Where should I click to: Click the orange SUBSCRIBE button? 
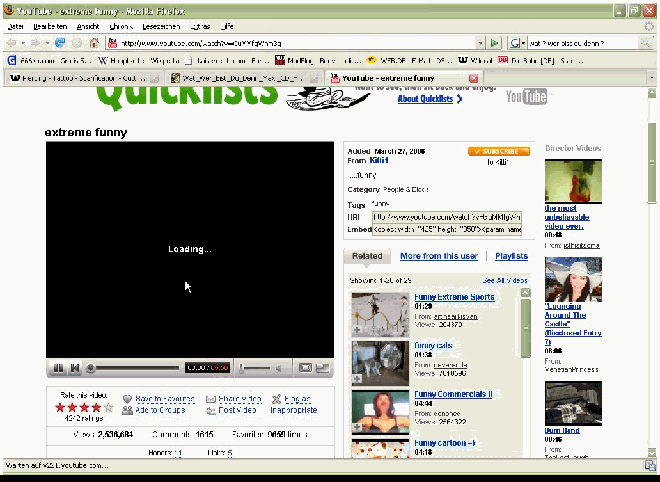(x=499, y=151)
